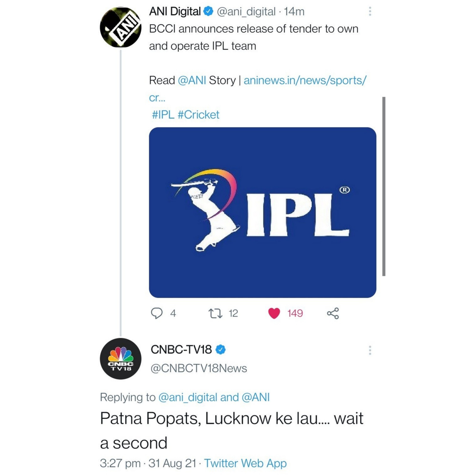Open the Twitter Web App source link
Image resolution: width=476 pixels, height=476 pixels.
pos(245,463)
